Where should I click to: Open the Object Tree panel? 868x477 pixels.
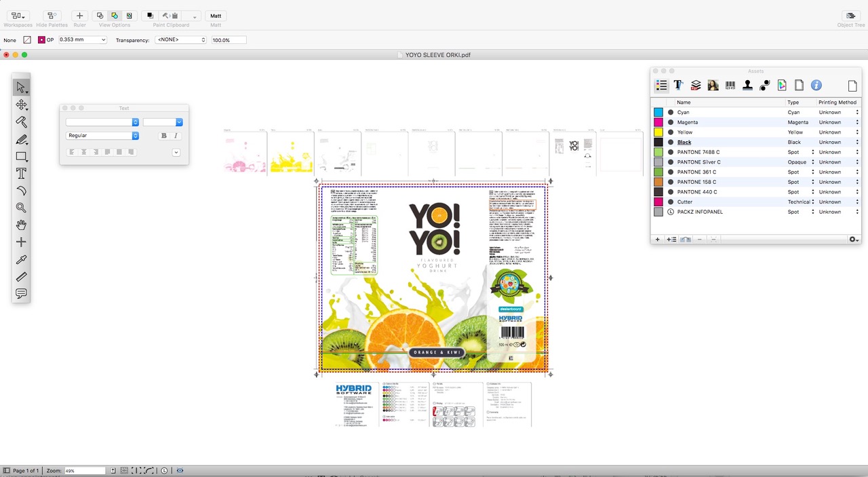pos(850,16)
